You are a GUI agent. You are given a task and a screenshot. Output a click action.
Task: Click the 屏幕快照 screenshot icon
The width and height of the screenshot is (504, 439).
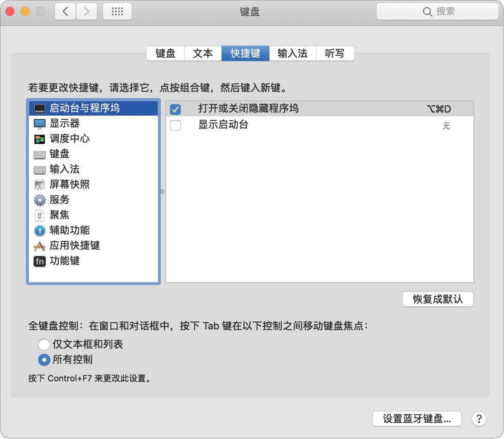[39, 185]
